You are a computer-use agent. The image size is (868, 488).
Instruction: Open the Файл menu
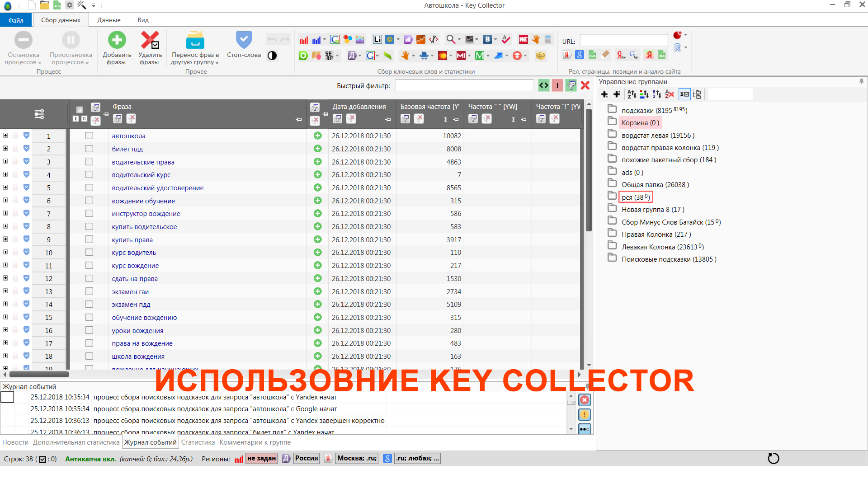point(16,20)
